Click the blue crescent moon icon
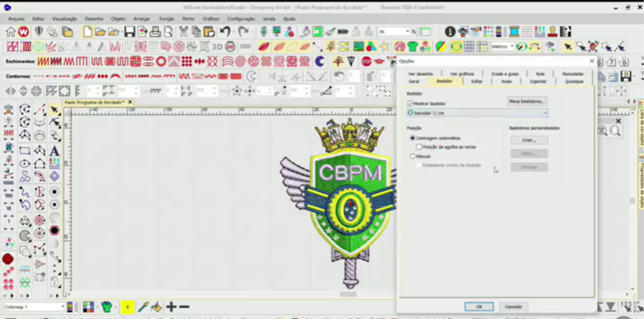 click(x=320, y=61)
